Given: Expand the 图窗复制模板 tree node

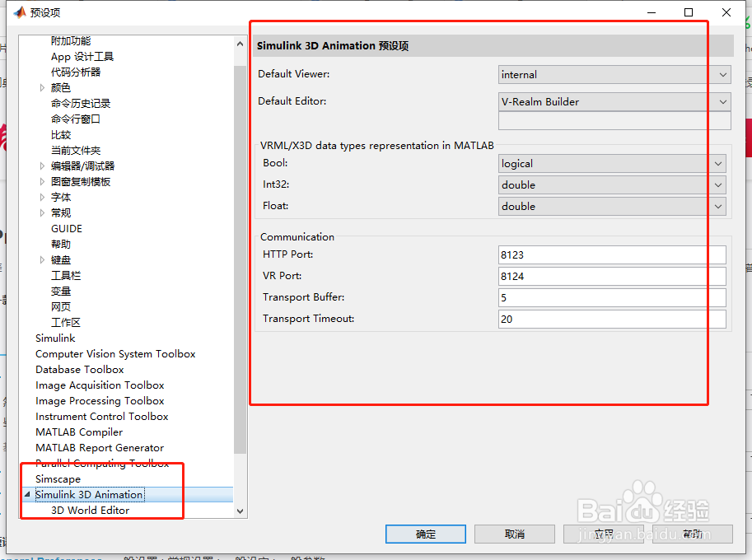Looking at the screenshot, I should pyautogui.click(x=42, y=182).
